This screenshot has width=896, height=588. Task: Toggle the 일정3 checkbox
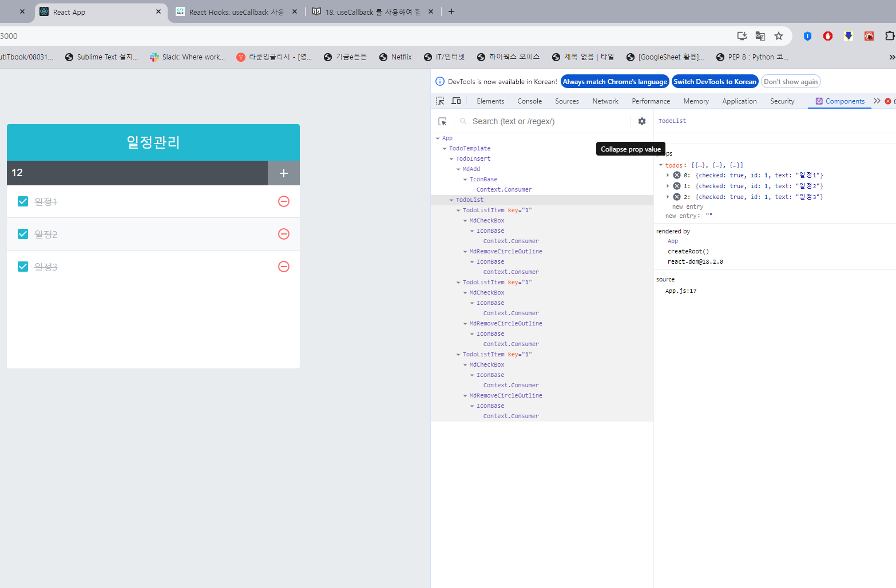pos(23,267)
